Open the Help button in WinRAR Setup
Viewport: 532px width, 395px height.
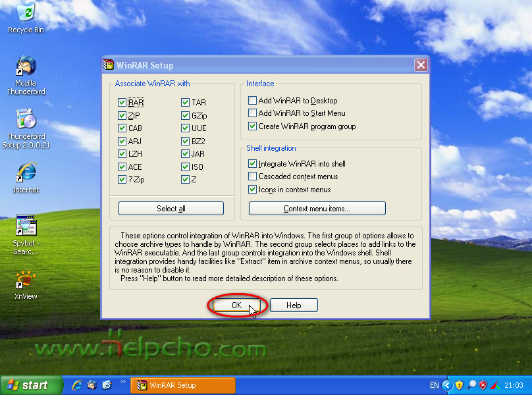[x=294, y=305]
